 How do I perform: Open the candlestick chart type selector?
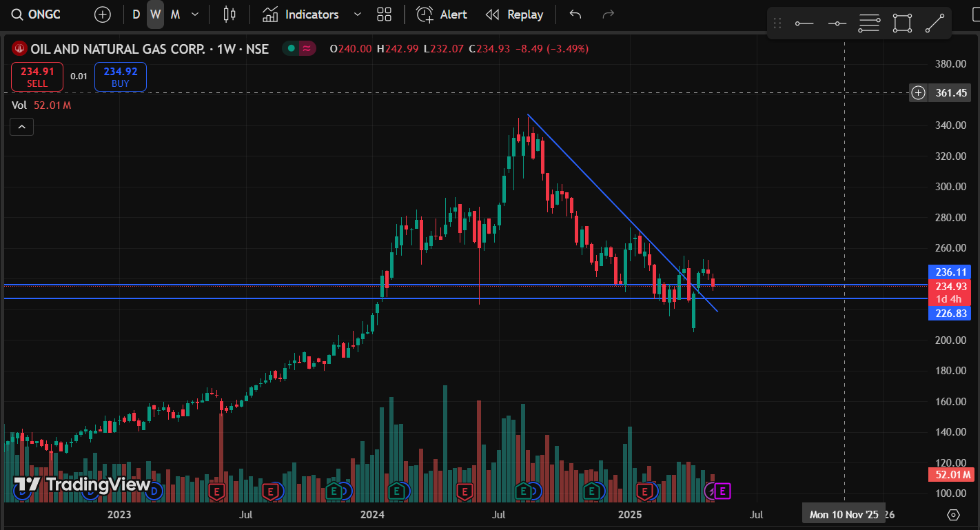pyautogui.click(x=229, y=14)
